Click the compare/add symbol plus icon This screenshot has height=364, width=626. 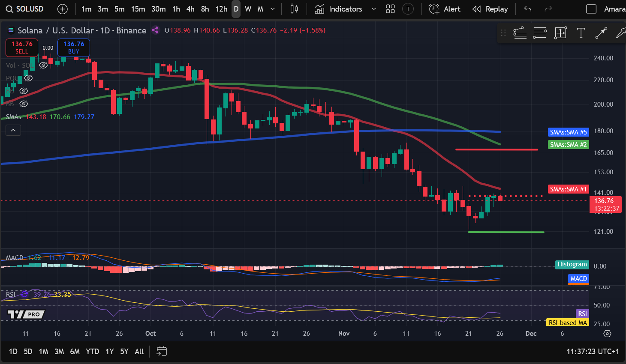pyautogui.click(x=63, y=9)
